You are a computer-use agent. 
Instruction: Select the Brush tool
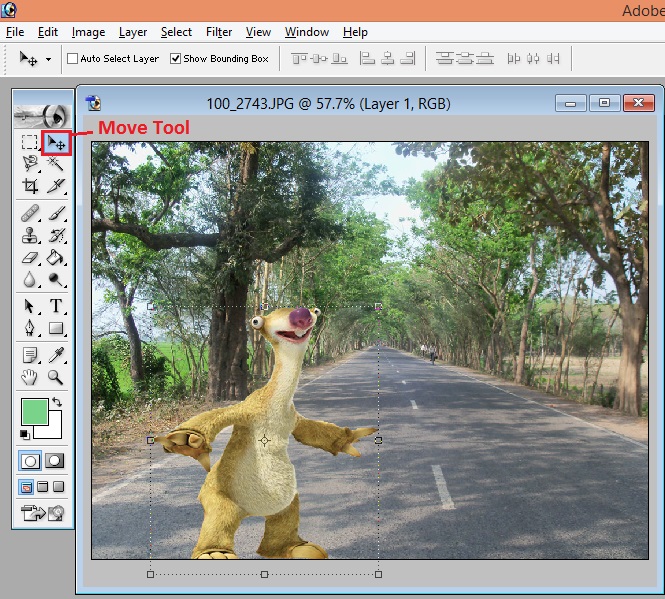tap(56, 213)
